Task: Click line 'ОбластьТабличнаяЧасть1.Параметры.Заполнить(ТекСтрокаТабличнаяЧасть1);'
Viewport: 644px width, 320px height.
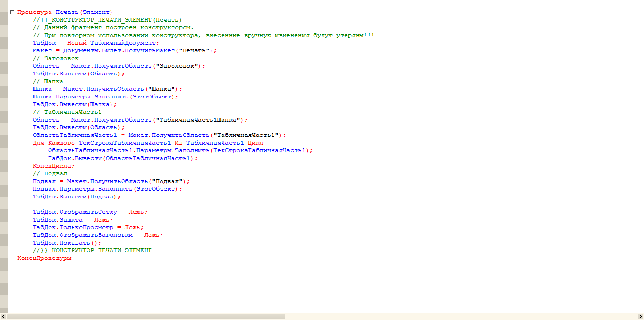Action: tap(180, 151)
